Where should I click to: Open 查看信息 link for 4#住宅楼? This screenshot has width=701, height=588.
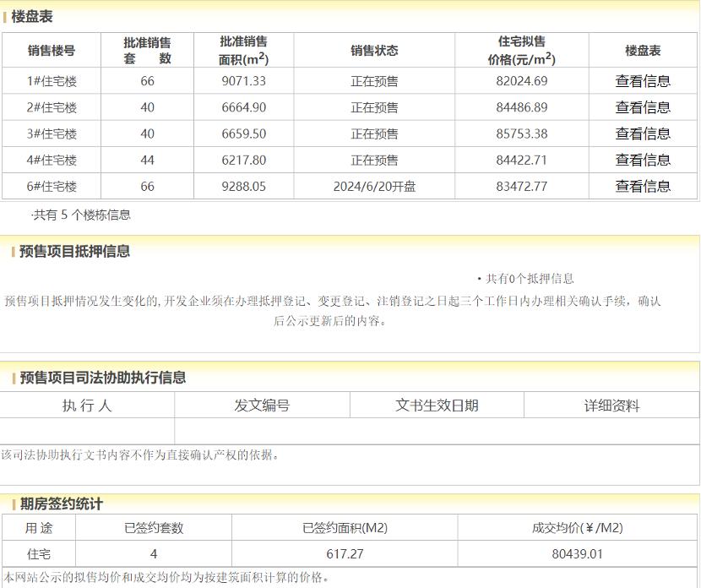(643, 160)
